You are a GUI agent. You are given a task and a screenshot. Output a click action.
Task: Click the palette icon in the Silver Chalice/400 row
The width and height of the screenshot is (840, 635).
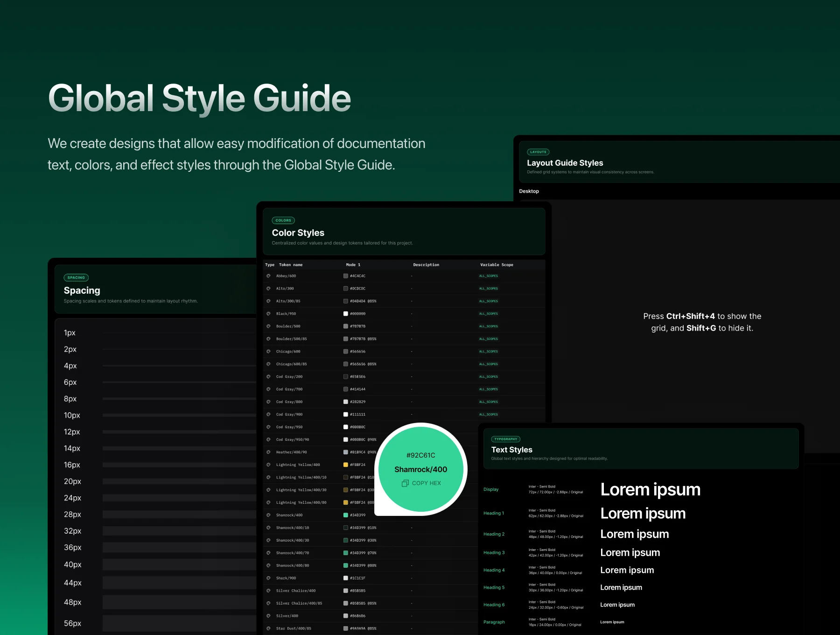pyautogui.click(x=268, y=591)
